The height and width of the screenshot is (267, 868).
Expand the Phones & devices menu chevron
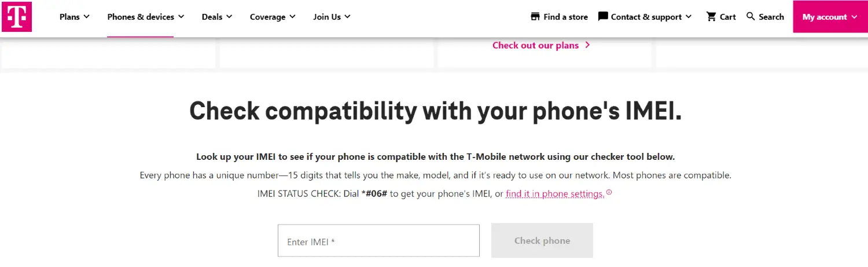pos(181,17)
